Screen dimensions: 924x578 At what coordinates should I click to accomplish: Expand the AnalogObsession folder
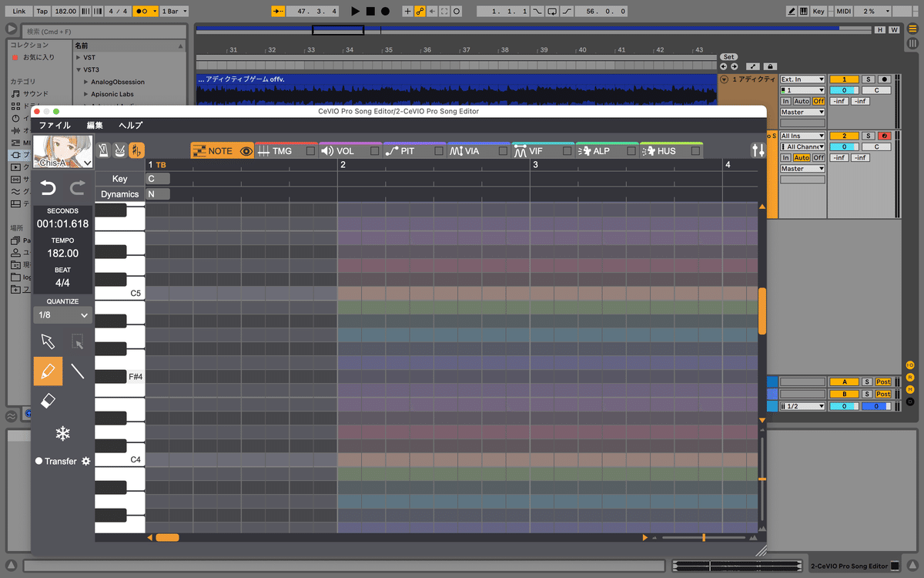coord(85,82)
